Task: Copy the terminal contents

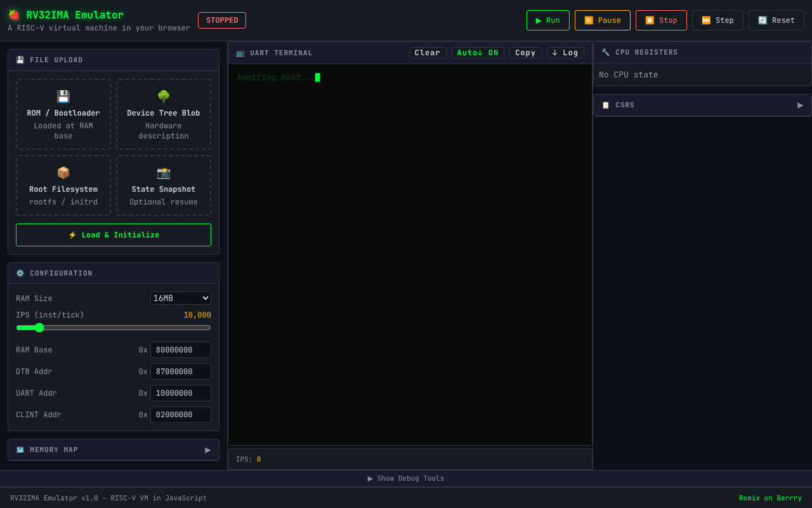Action: click(x=525, y=53)
